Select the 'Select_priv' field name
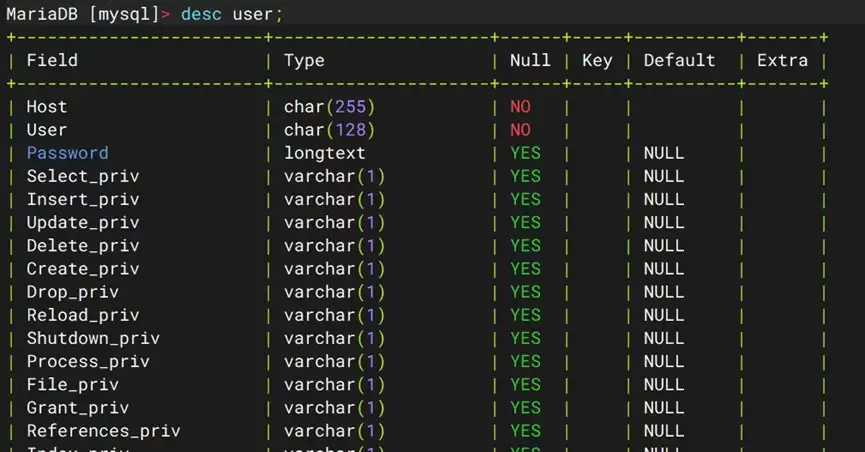The height and width of the screenshot is (452, 865). [x=83, y=176]
